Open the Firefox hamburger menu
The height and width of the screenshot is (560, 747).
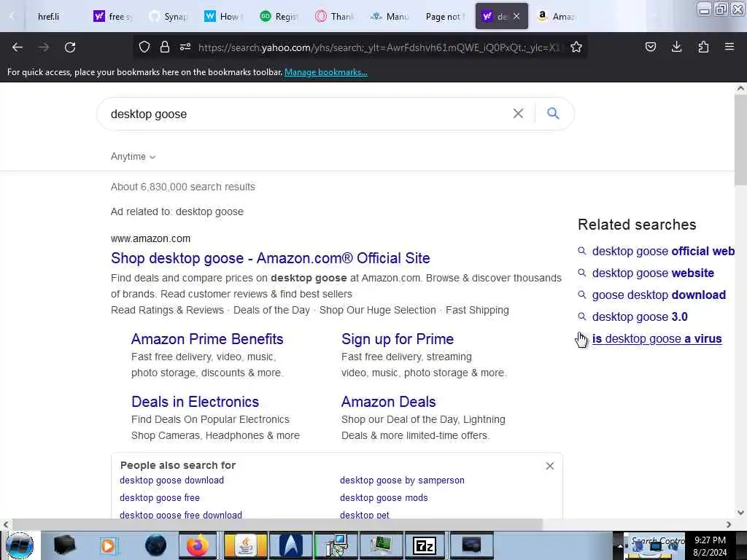click(x=729, y=47)
